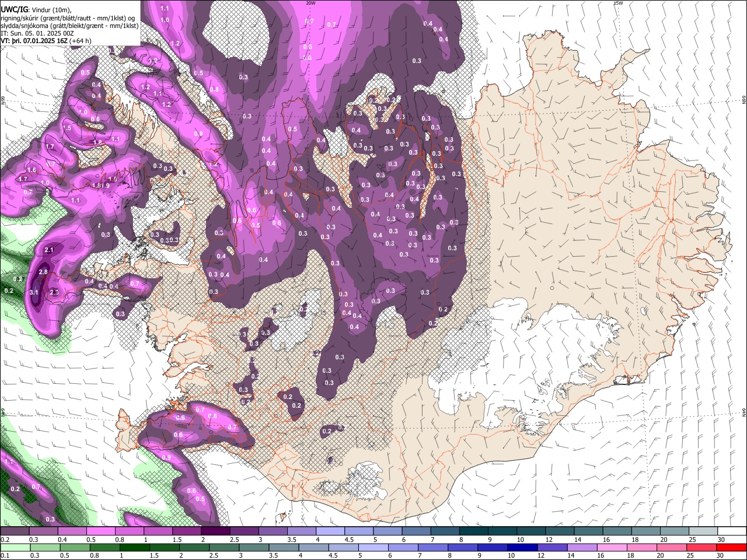Click the 'rigning/skúrir' legend description line

tap(67, 17)
